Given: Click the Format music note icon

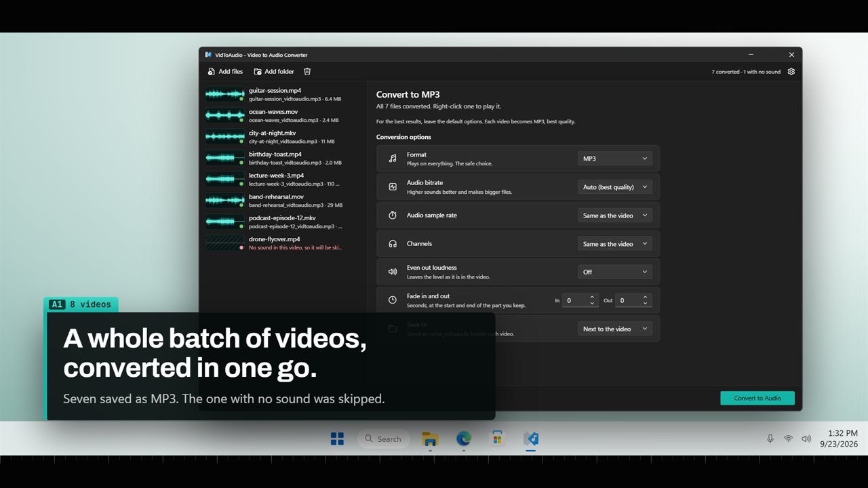Looking at the screenshot, I should 393,159.
